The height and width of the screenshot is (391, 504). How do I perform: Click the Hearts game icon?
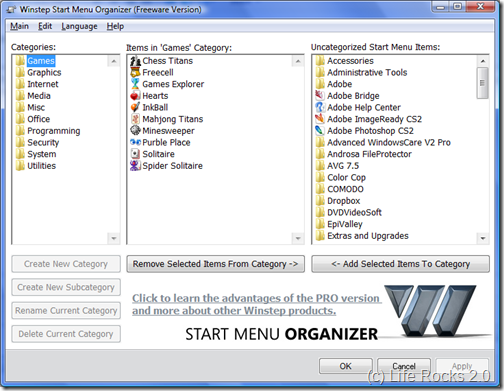(x=135, y=96)
